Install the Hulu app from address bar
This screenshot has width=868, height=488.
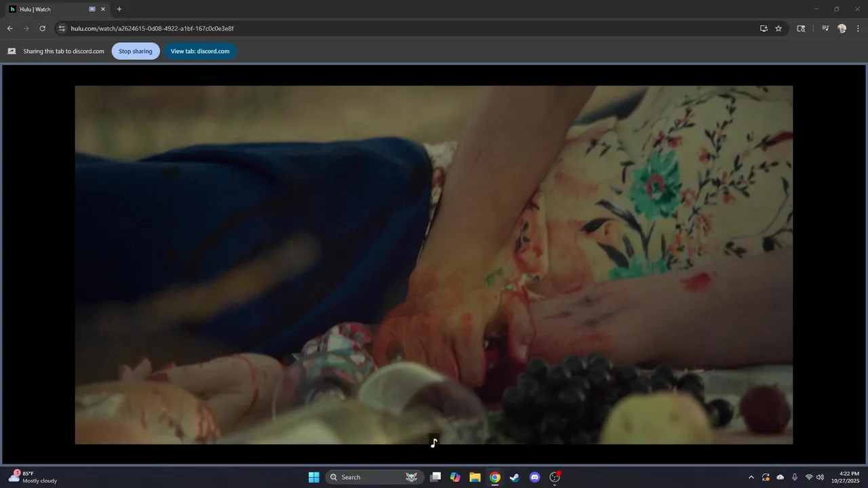764,28
